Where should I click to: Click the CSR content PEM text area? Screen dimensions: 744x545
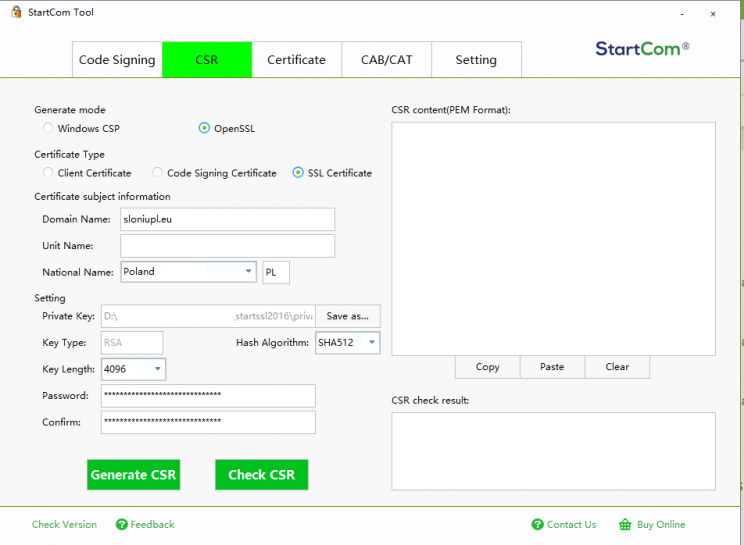point(553,239)
